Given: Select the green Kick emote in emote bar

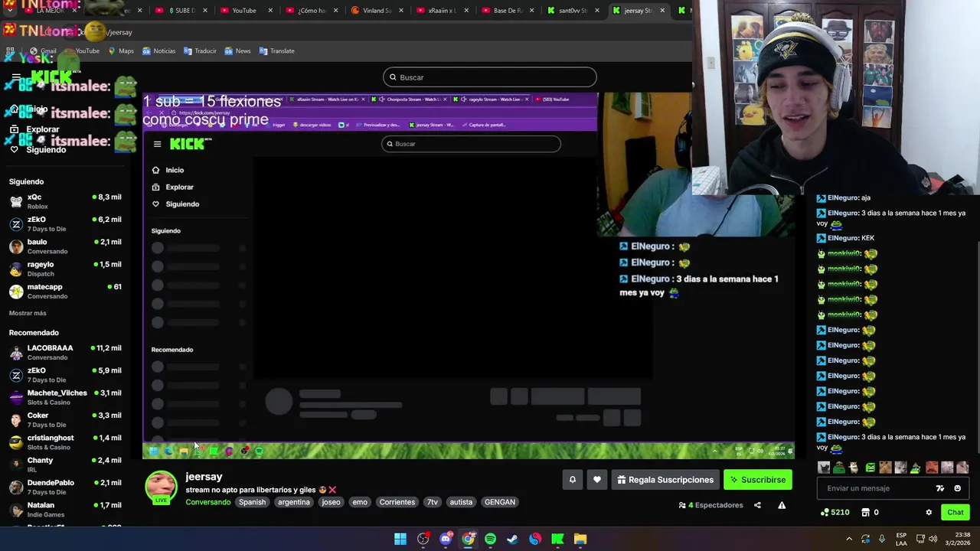Looking at the screenshot, I should point(870,468).
